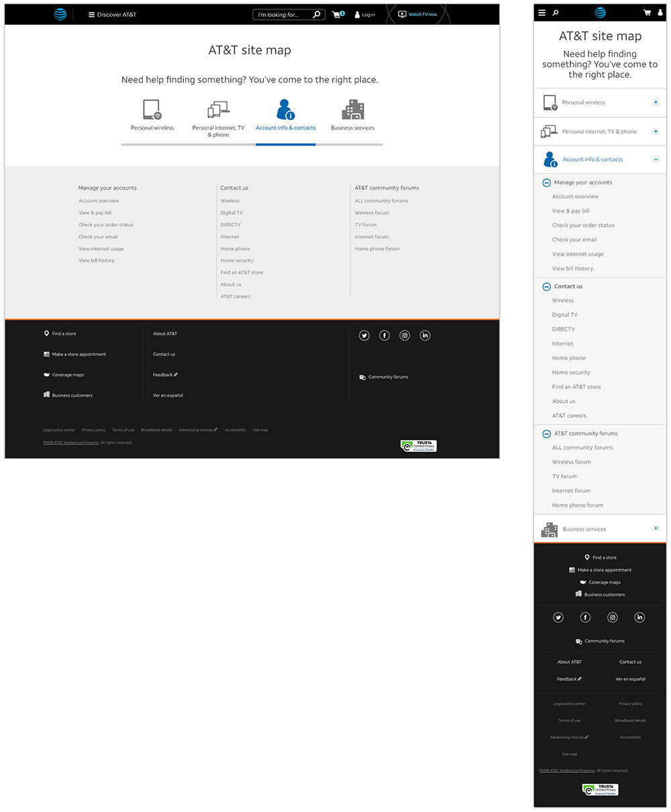Click Community forums in mobile footer
Screen dimensions: 671x812
click(x=600, y=641)
